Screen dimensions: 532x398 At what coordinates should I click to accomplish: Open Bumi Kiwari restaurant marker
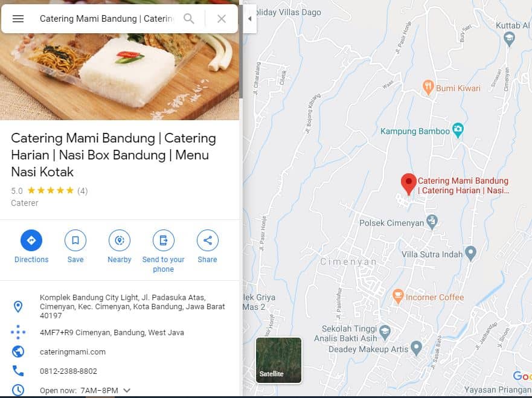click(x=428, y=88)
